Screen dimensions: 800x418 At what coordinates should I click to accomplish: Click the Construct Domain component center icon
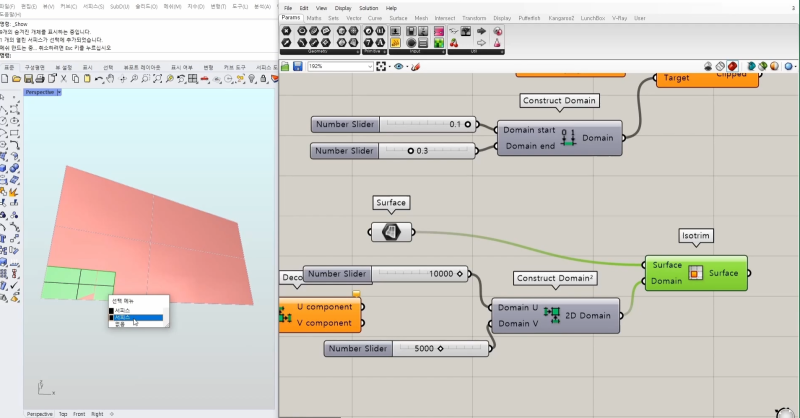coord(568,138)
